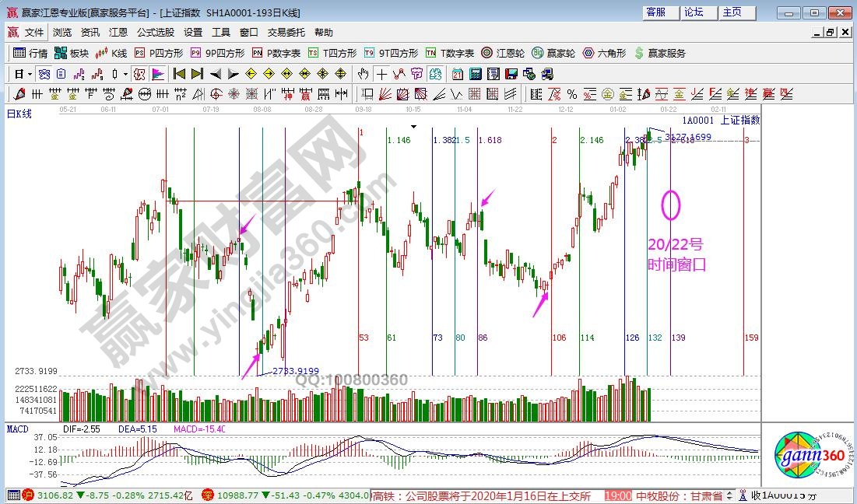Screen dimensions: 857x504
Task: Select the hand pan tool
Action: (x=363, y=74)
